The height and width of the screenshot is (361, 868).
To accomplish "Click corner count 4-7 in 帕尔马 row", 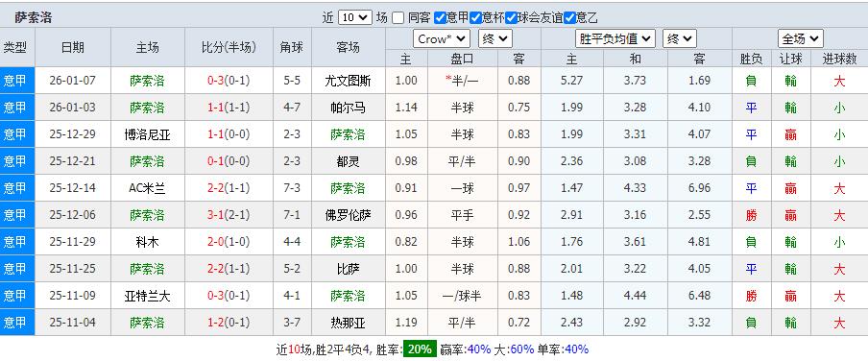I will coord(292,108).
